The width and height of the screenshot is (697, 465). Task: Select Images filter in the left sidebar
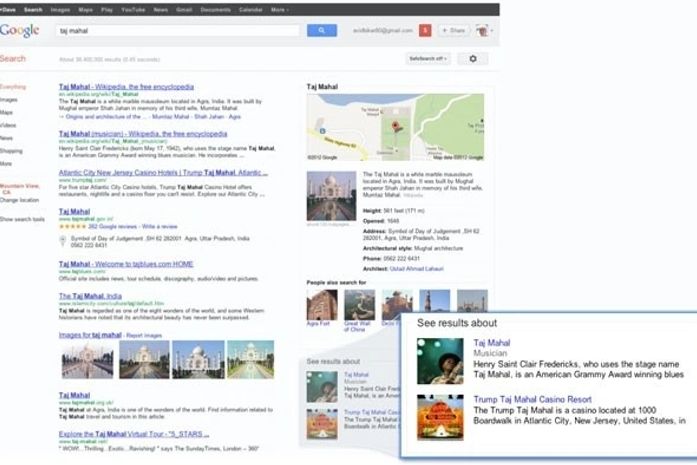[8, 100]
